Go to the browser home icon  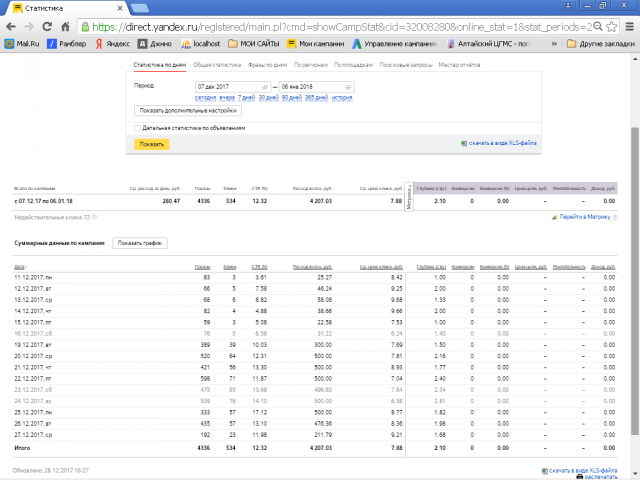tap(65, 27)
